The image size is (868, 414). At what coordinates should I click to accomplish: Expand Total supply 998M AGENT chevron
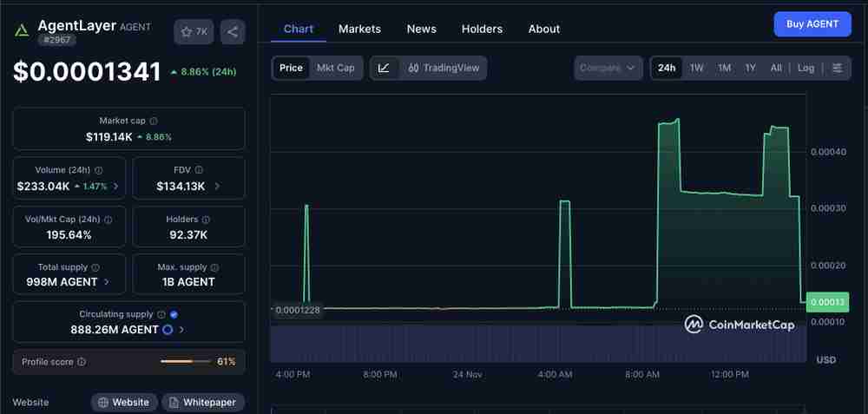pos(107,282)
